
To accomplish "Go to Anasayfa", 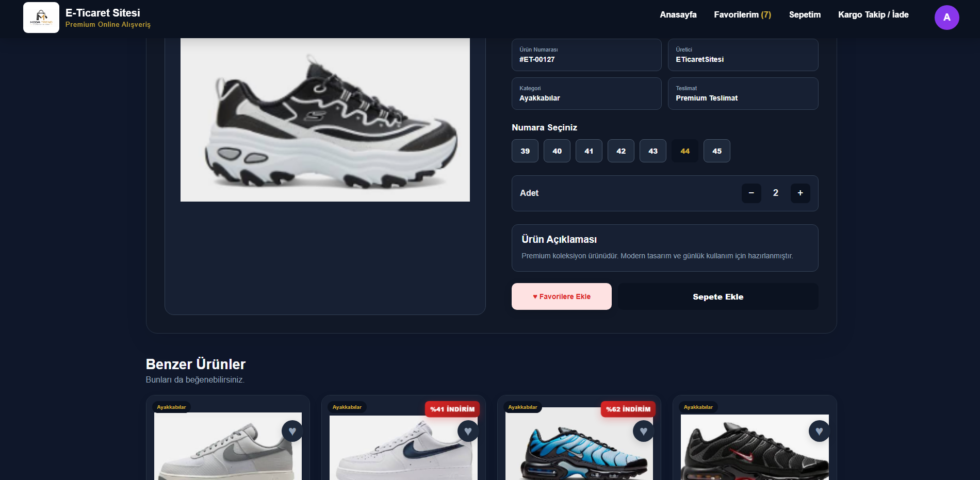I will 678,14.
